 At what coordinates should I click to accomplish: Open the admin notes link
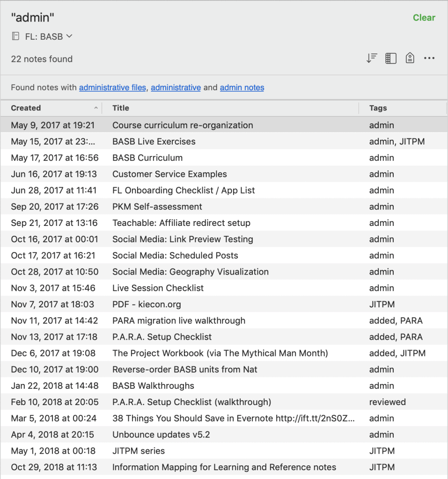242,87
